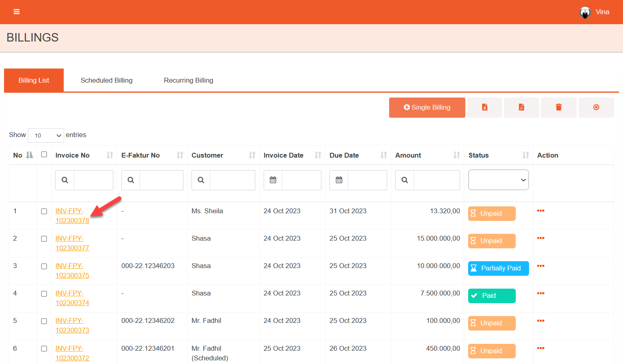Switch to Scheduled Billing tab
Image resolution: width=623 pixels, height=364 pixels.
pos(106,80)
